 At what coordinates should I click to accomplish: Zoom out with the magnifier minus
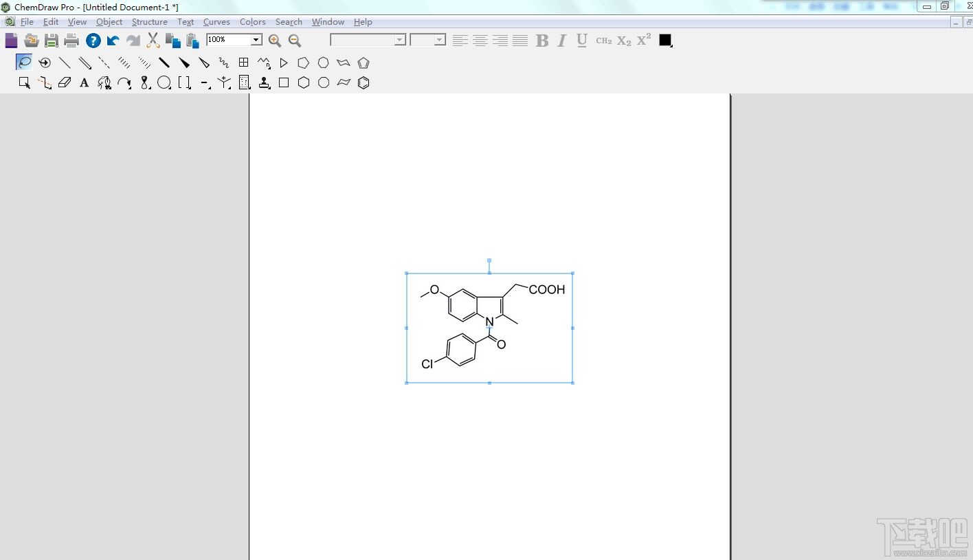pos(295,41)
